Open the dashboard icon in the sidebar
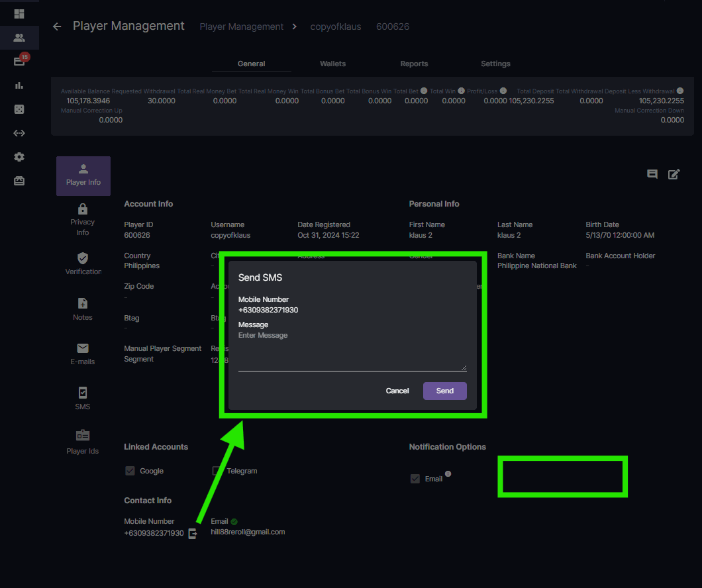The height and width of the screenshot is (588, 702). coord(19,14)
